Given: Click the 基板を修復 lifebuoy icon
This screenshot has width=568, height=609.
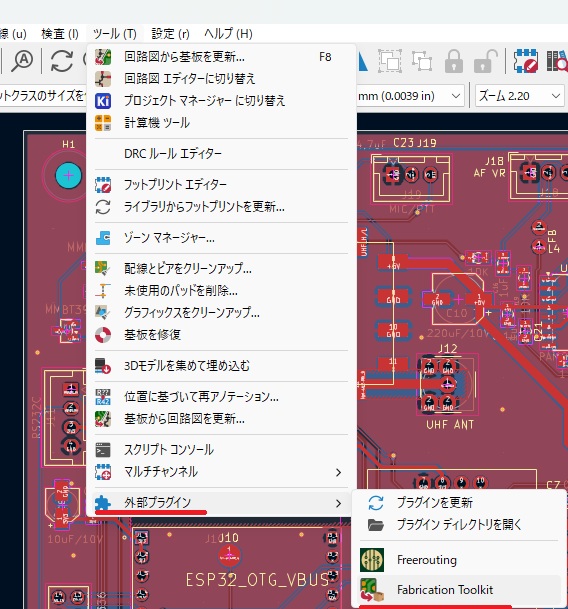Looking at the screenshot, I should click(x=103, y=335).
